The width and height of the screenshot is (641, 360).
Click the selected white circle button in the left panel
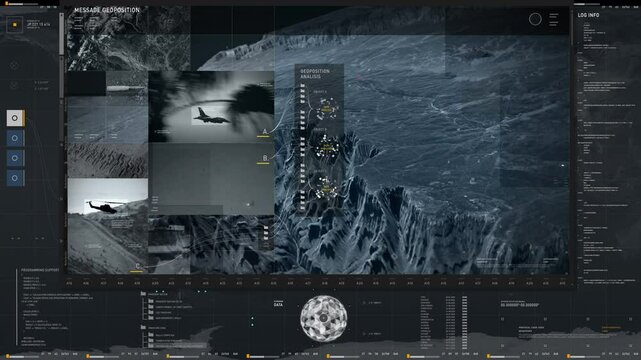point(15,118)
